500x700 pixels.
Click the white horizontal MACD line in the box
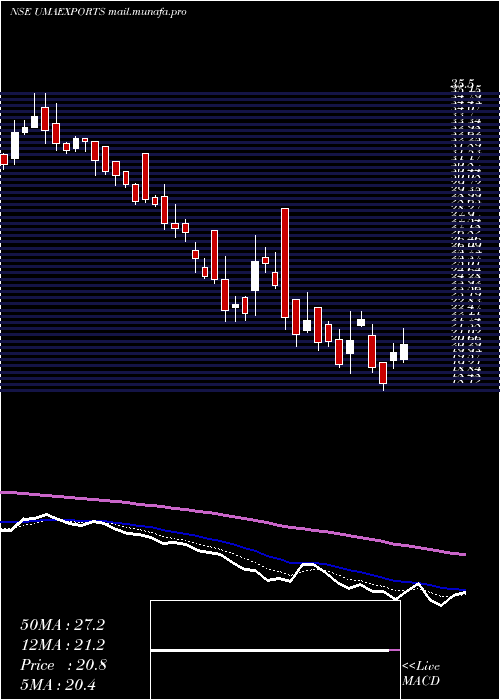point(270,650)
